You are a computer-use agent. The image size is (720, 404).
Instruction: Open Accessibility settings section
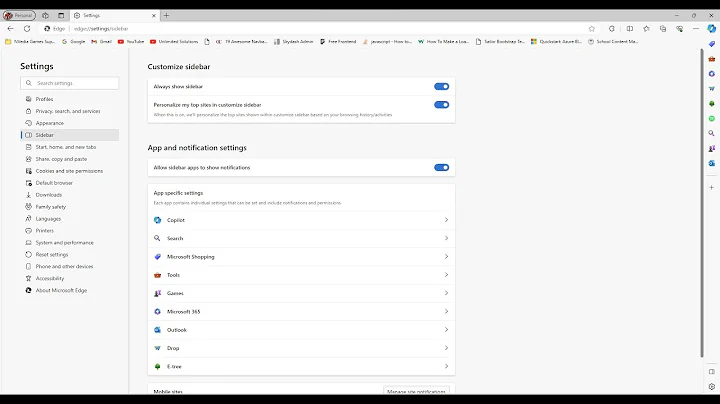pyautogui.click(x=70, y=278)
